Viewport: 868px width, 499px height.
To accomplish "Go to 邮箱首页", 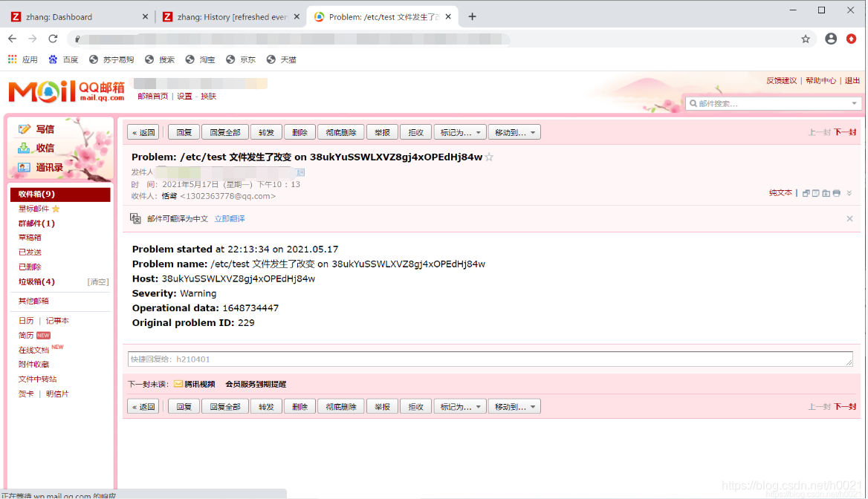I will click(153, 97).
